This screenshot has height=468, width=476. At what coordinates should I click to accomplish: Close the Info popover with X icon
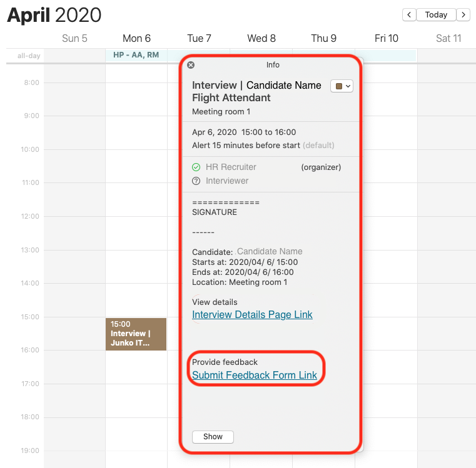tap(191, 65)
